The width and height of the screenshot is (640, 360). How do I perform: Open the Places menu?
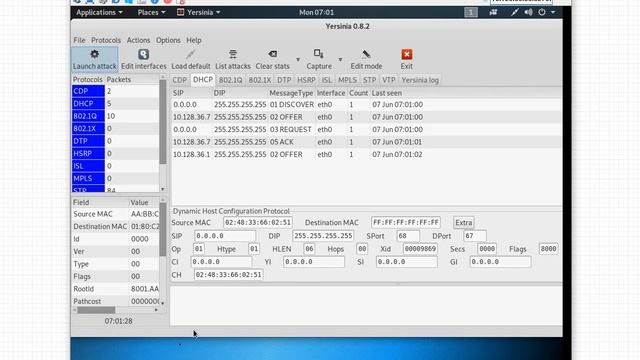click(x=151, y=12)
